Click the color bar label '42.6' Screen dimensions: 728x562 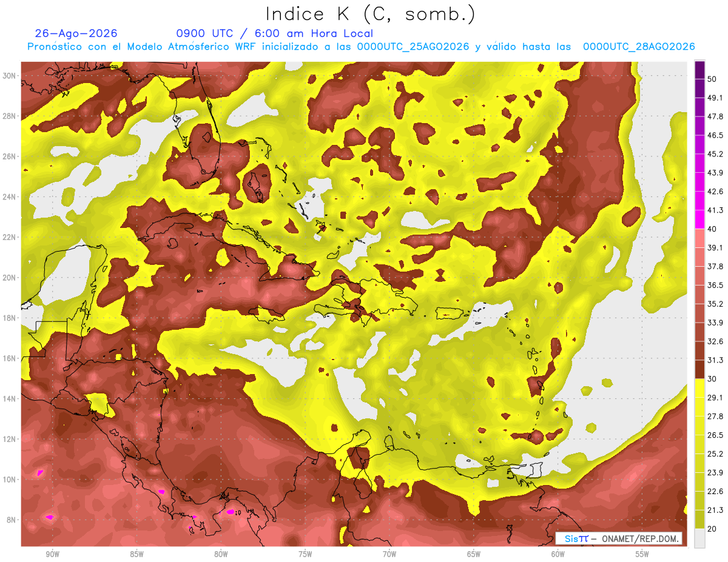(x=715, y=192)
